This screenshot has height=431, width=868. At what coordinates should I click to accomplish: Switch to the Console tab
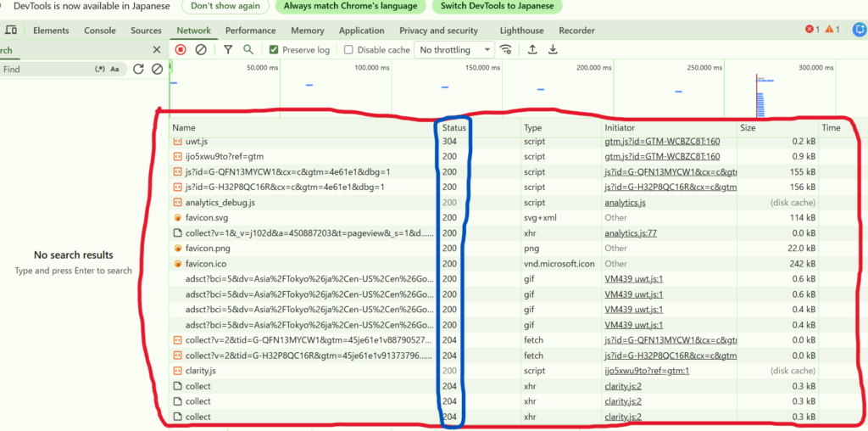pyautogui.click(x=100, y=31)
